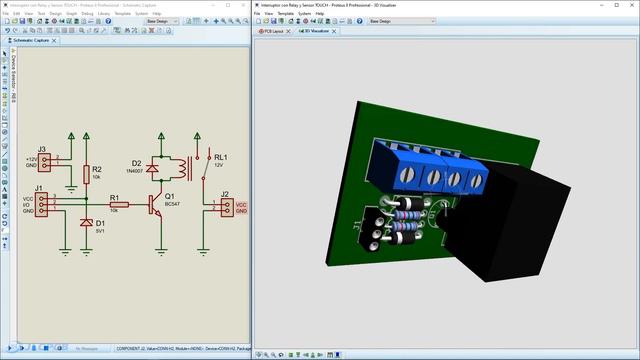Open PCB Layout icon in Schematic Capture toolbar

[54, 21]
